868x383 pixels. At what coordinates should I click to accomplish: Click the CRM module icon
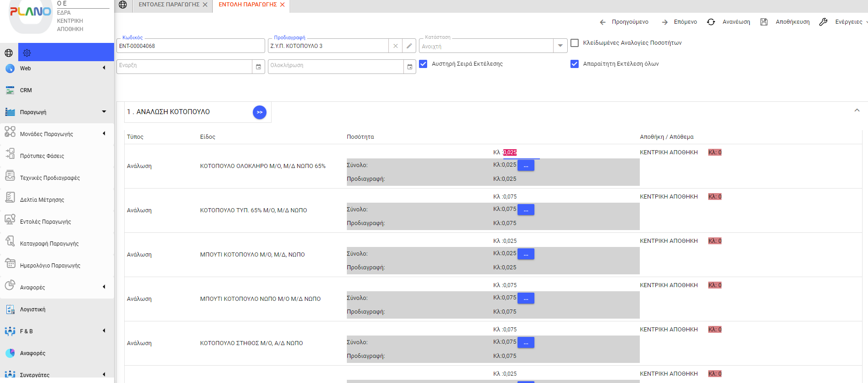click(10, 90)
